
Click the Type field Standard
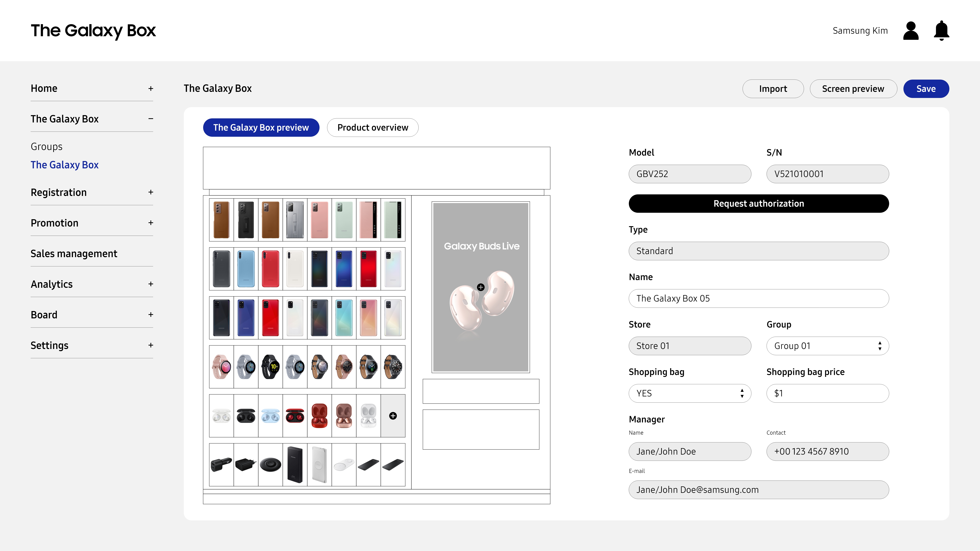(759, 251)
